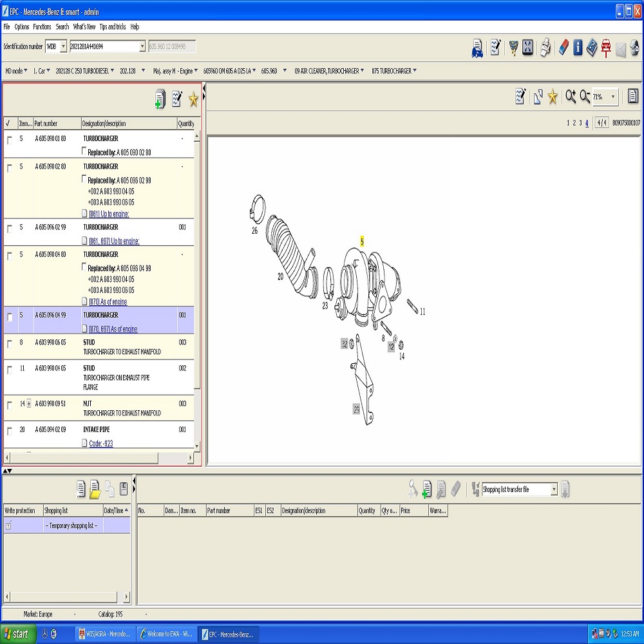
Task: Click notes icon above the illustration
Action: [x=520, y=97]
